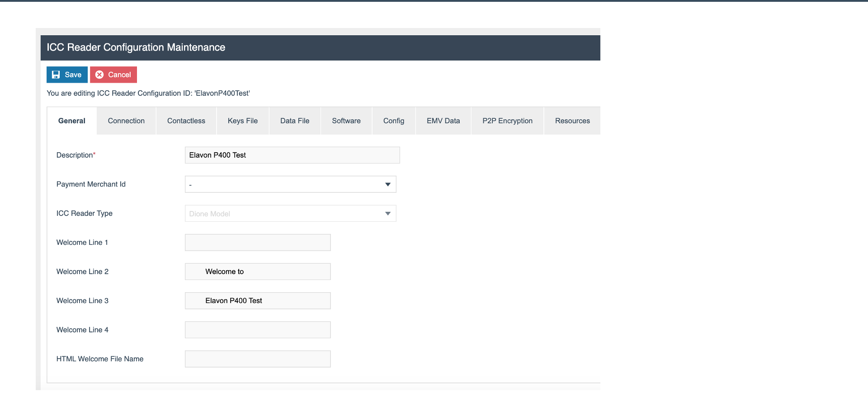Screen dimensions: 868x420
Task: Click the Welcome Line 1 text field
Action: 257,243
